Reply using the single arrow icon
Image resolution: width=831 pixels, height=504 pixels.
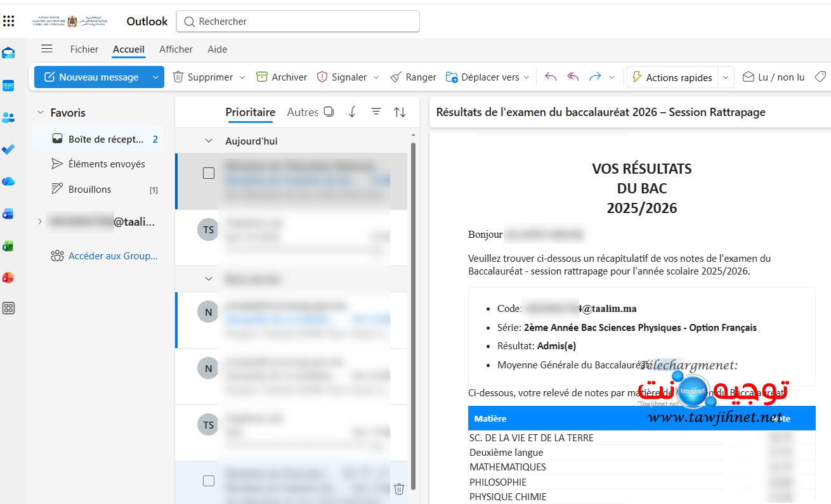(x=551, y=77)
